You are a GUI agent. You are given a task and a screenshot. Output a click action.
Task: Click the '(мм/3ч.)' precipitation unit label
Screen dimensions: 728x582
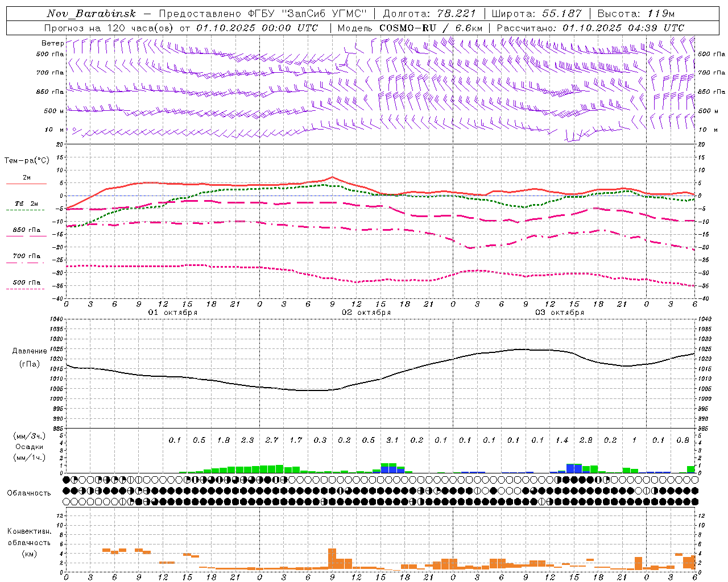[29, 436]
